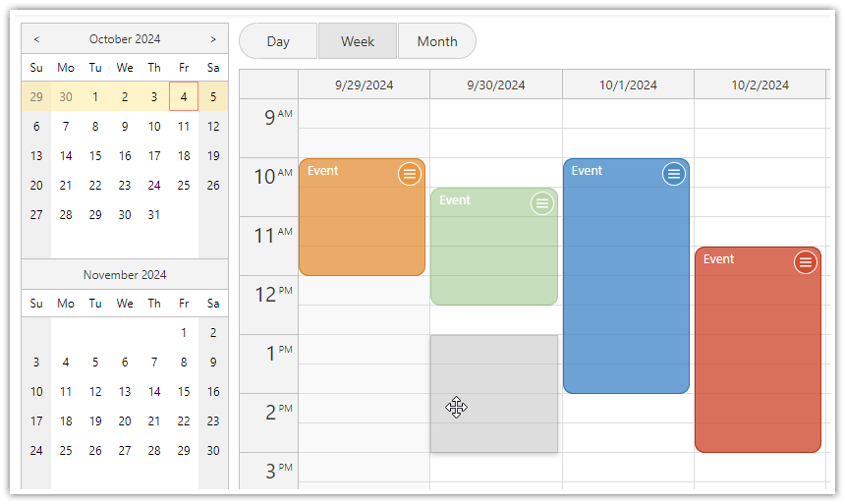The width and height of the screenshot is (845, 504).
Task: Open menu icon on the green event
Action: (x=541, y=203)
